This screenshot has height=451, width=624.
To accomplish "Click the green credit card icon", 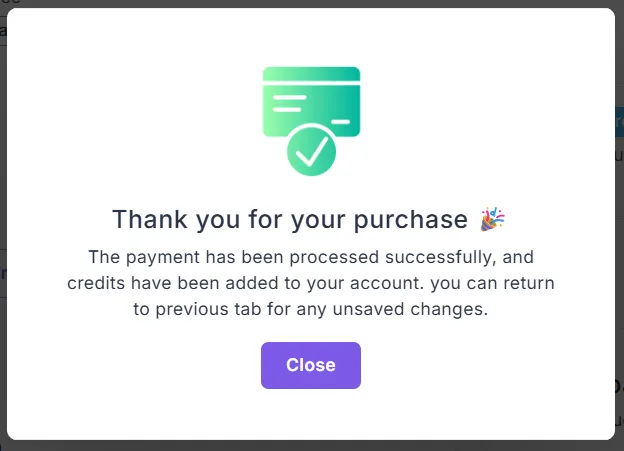I will [311, 103].
